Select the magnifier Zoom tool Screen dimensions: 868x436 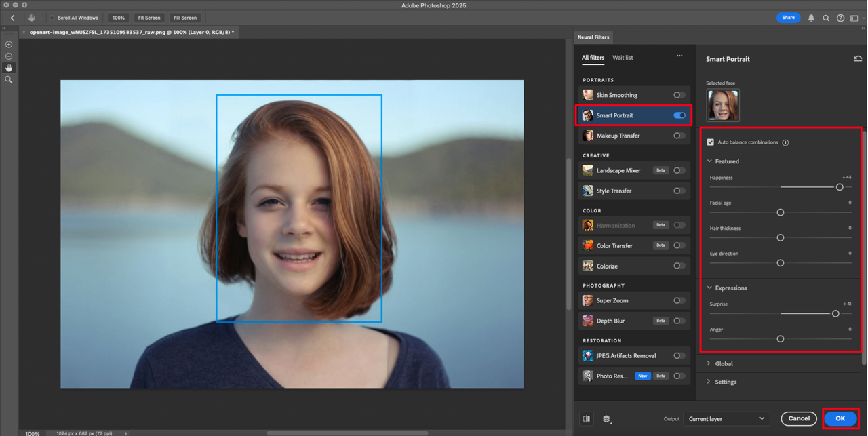9,79
